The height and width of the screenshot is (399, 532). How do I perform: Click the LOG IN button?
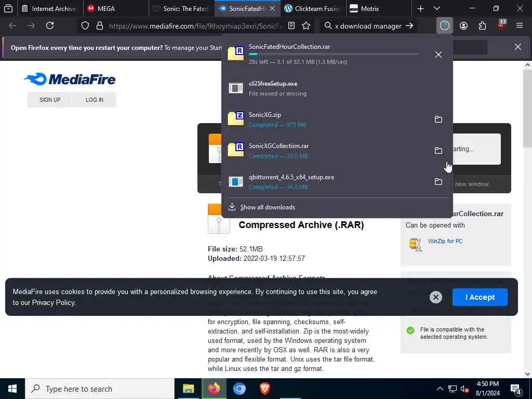coord(95,100)
